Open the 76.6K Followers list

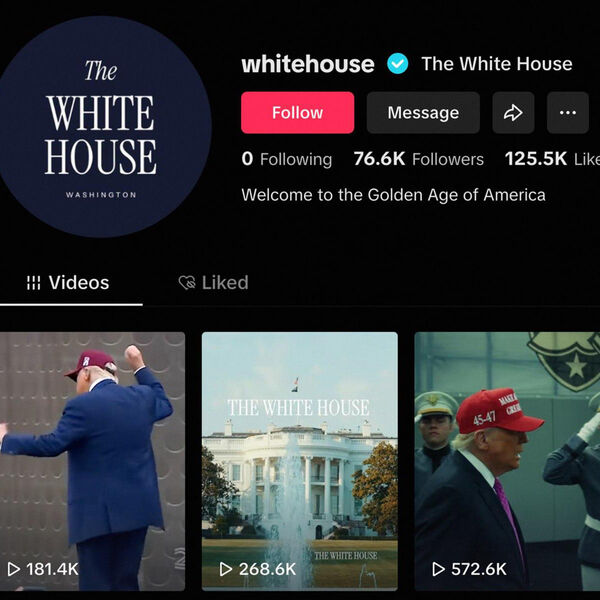coord(419,159)
